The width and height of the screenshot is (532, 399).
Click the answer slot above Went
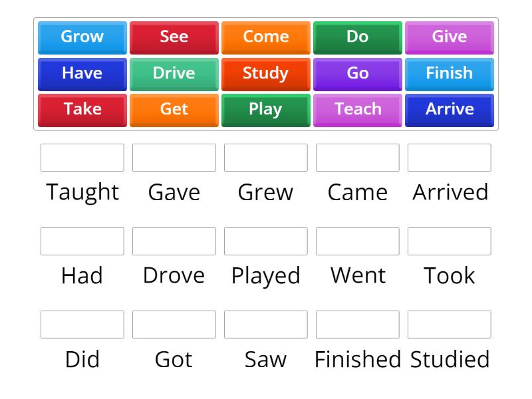pos(357,241)
